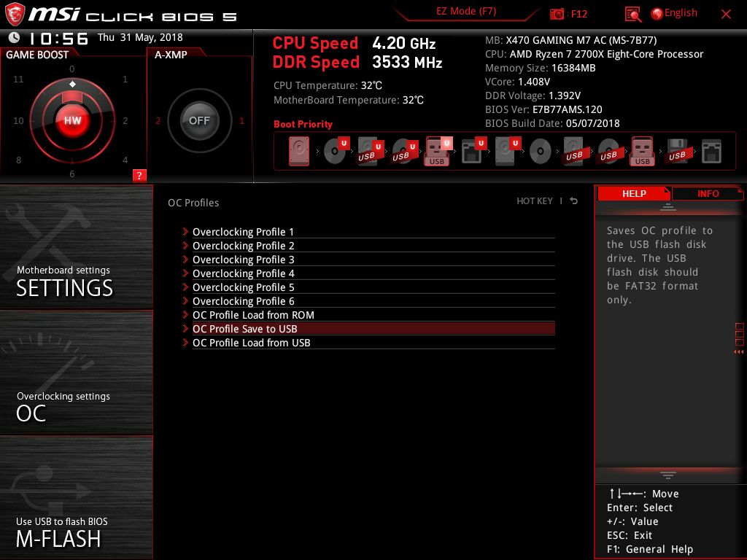Open OC Profile Load from ROM

373,315
